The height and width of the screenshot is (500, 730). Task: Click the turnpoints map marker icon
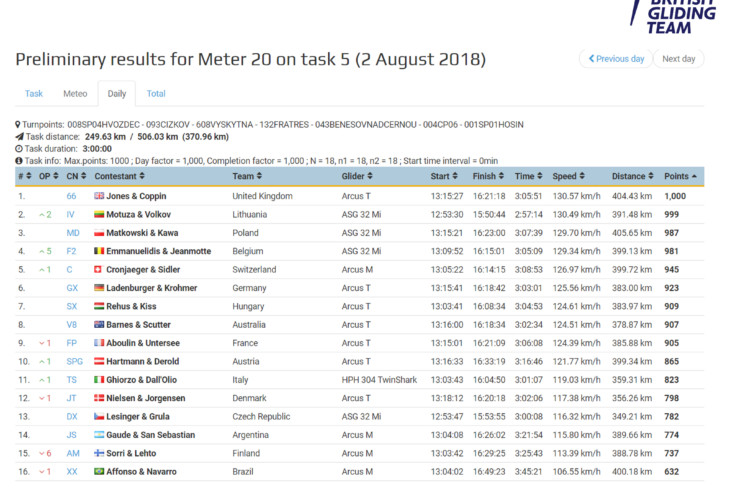(x=19, y=125)
